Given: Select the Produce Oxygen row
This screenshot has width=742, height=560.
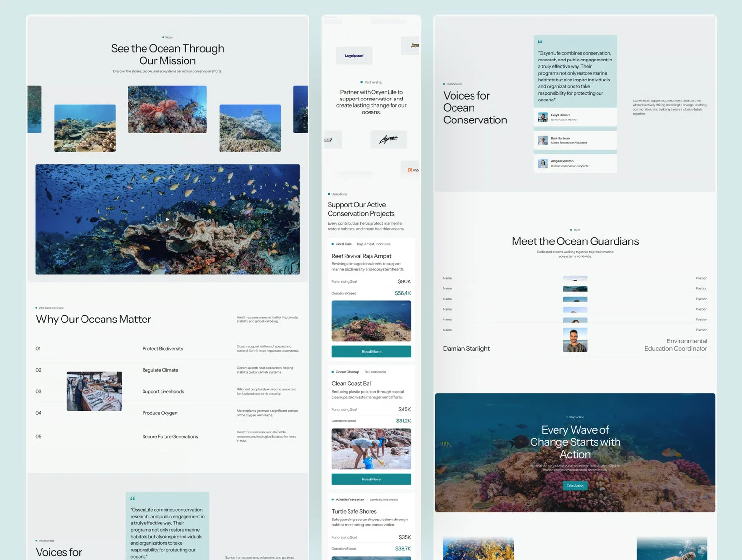Looking at the screenshot, I should click(x=167, y=413).
